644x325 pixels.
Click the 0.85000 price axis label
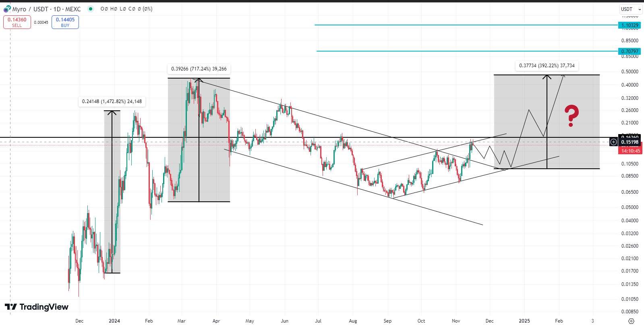(630, 41)
